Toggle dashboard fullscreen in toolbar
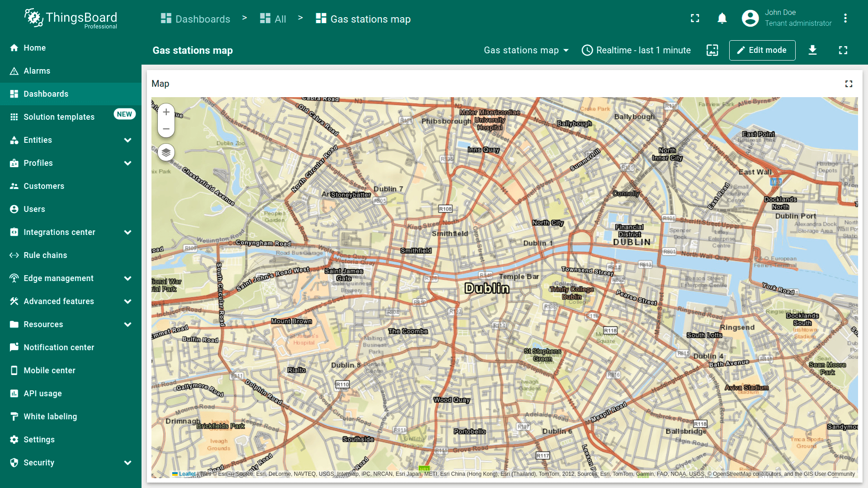Viewport: 868px width, 488px height. pyautogui.click(x=843, y=50)
